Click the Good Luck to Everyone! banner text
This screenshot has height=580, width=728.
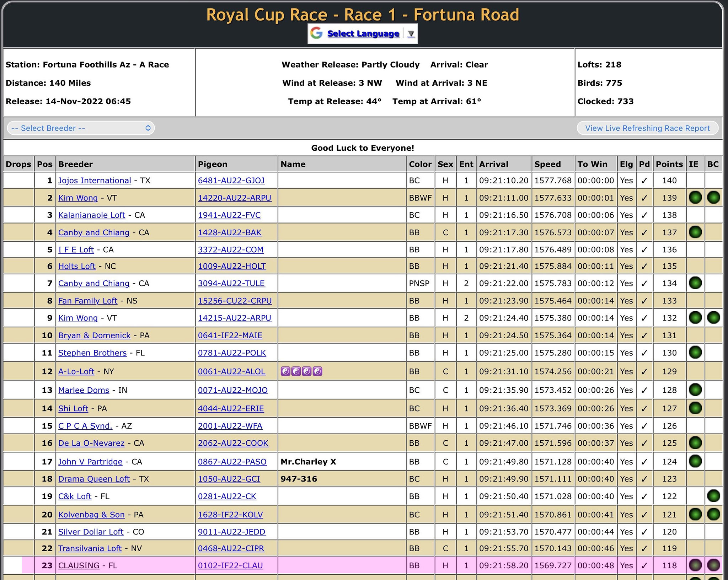[363, 148]
